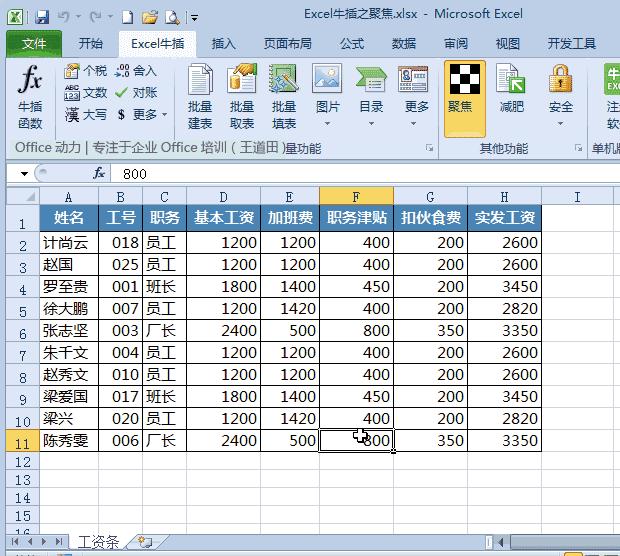Switch to the 视图 tab

click(x=508, y=43)
